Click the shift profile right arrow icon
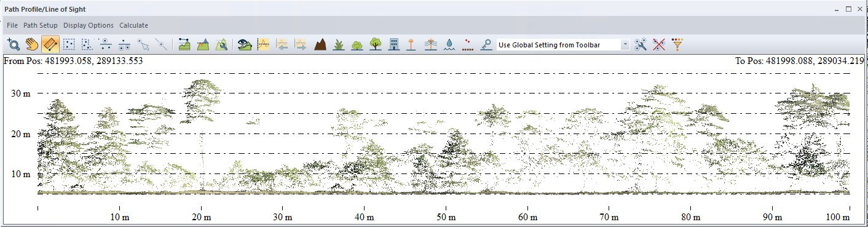 click(301, 44)
